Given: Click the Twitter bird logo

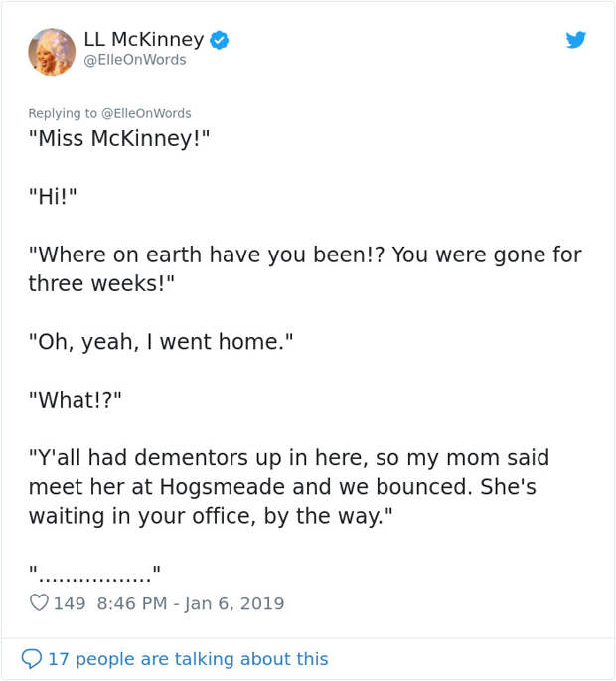Looking at the screenshot, I should [576, 40].
